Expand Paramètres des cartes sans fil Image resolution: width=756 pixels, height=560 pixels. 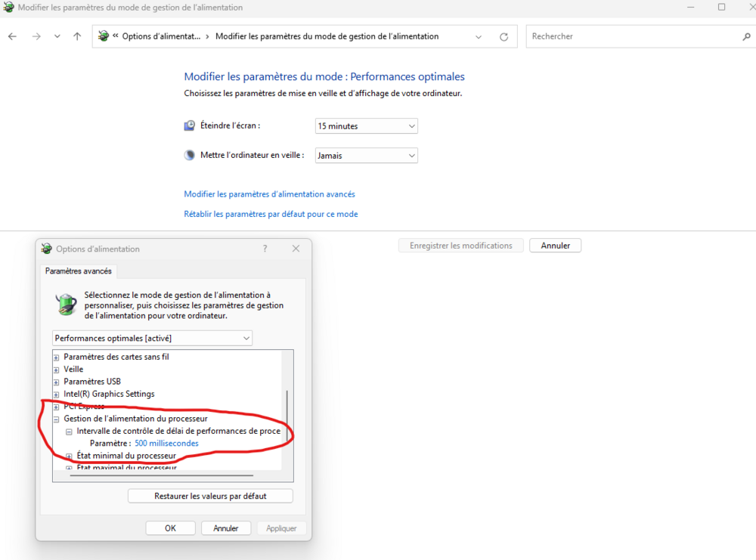point(57,357)
